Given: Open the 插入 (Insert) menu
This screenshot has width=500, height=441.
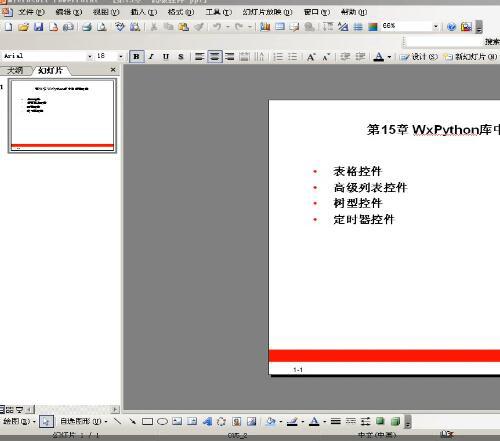Looking at the screenshot, I should click(x=144, y=12).
